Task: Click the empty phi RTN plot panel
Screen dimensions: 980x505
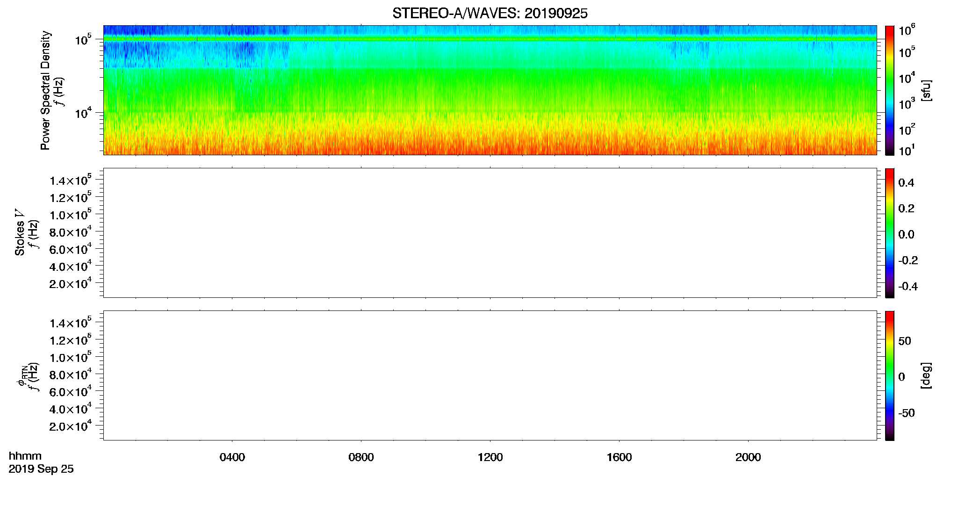Action: (490, 375)
